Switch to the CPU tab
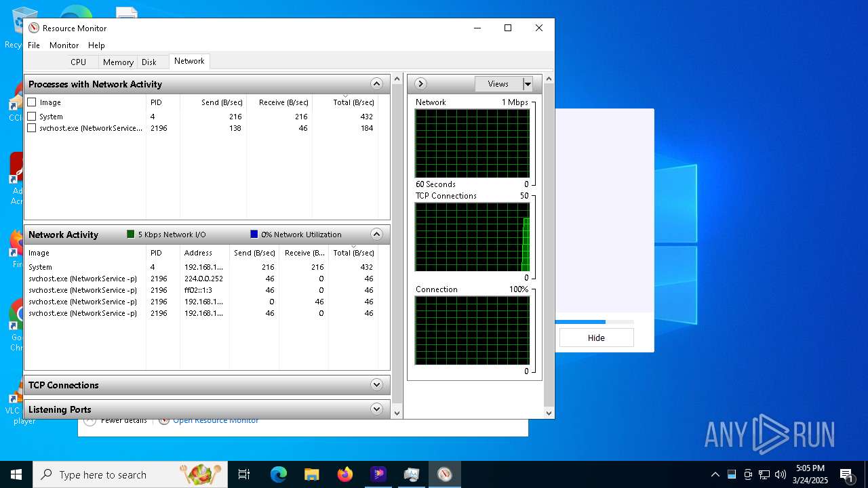 (79, 62)
